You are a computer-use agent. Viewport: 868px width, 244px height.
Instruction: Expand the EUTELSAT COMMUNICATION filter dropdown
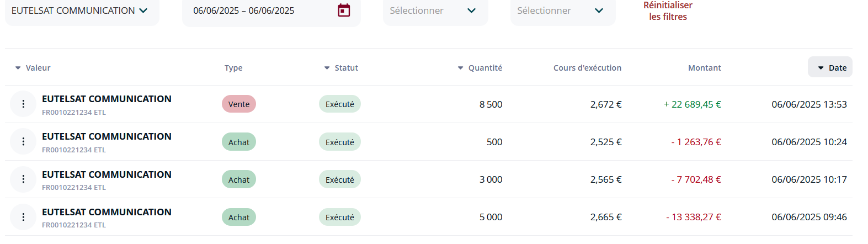pyautogui.click(x=82, y=11)
